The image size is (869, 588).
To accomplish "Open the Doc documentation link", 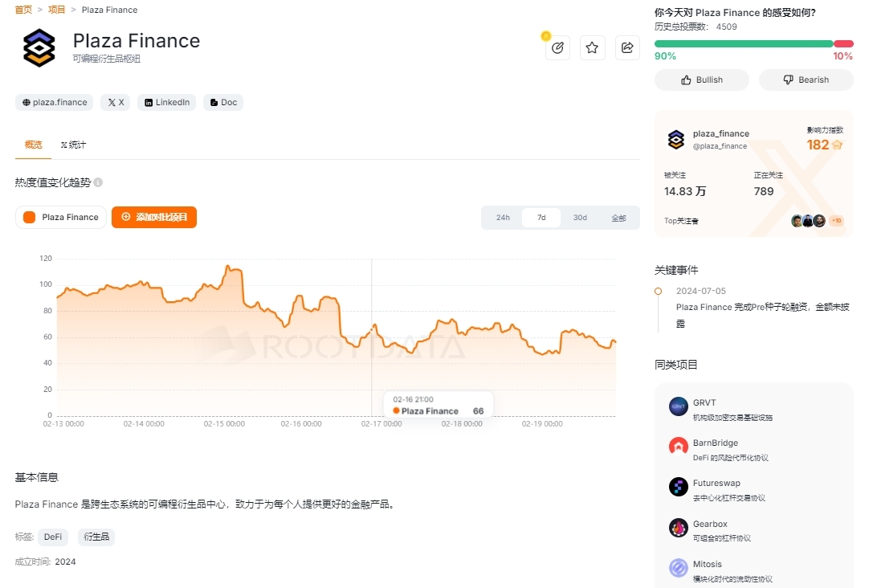I will tap(223, 103).
